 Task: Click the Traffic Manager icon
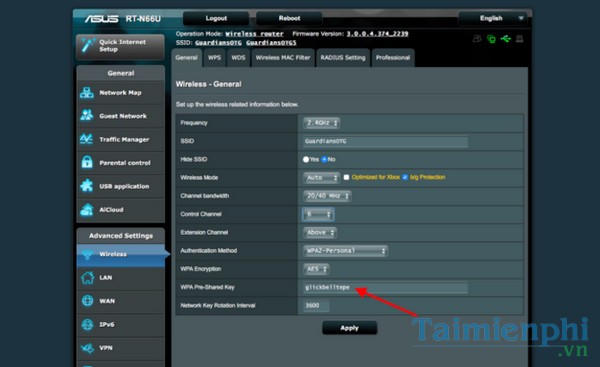(86, 139)
